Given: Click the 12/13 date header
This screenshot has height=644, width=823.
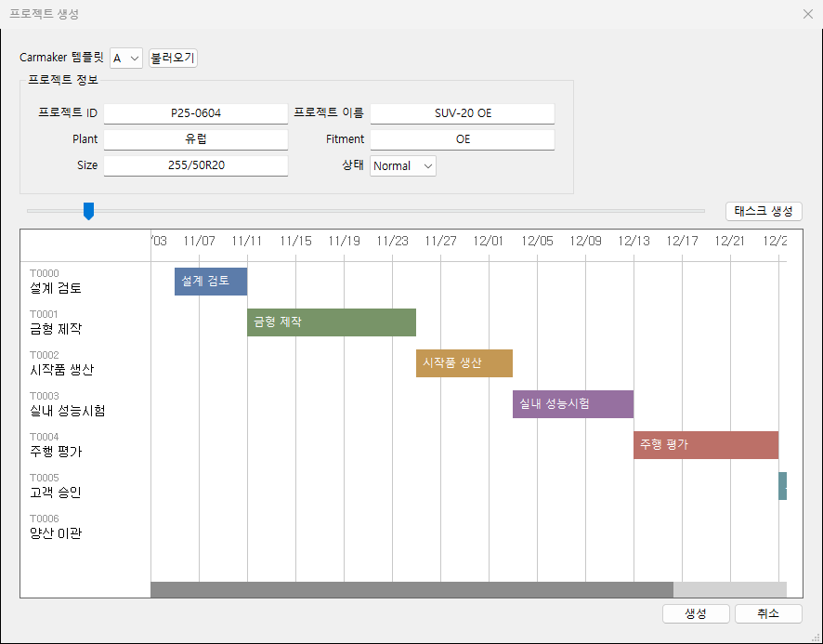Looking at the screenshot, I should click(x=634, y=241).
